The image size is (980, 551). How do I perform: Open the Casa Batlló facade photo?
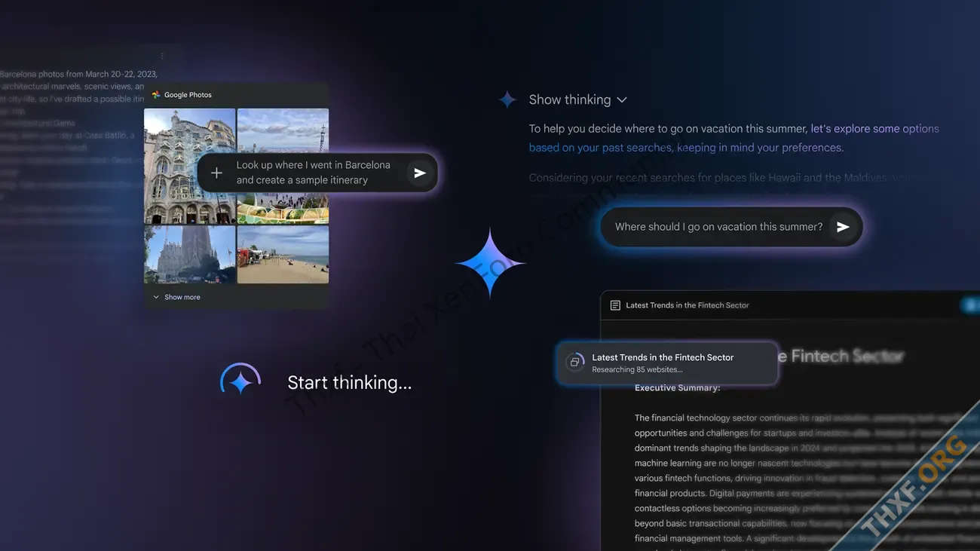[189, 166]
